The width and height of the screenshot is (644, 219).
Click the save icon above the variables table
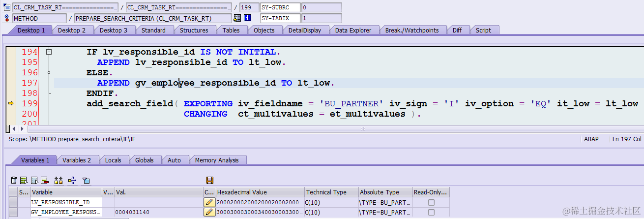tap(209, 181)
